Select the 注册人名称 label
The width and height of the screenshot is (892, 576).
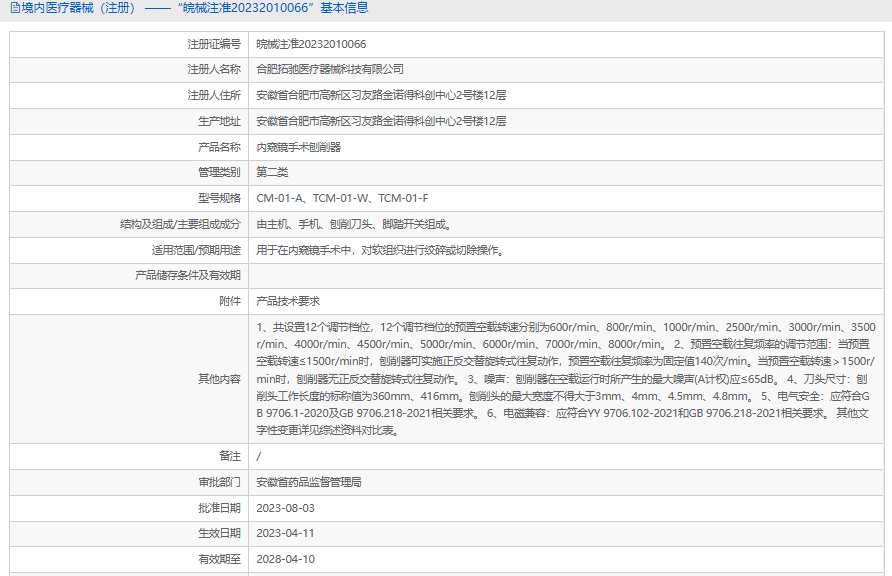(214, 69)
